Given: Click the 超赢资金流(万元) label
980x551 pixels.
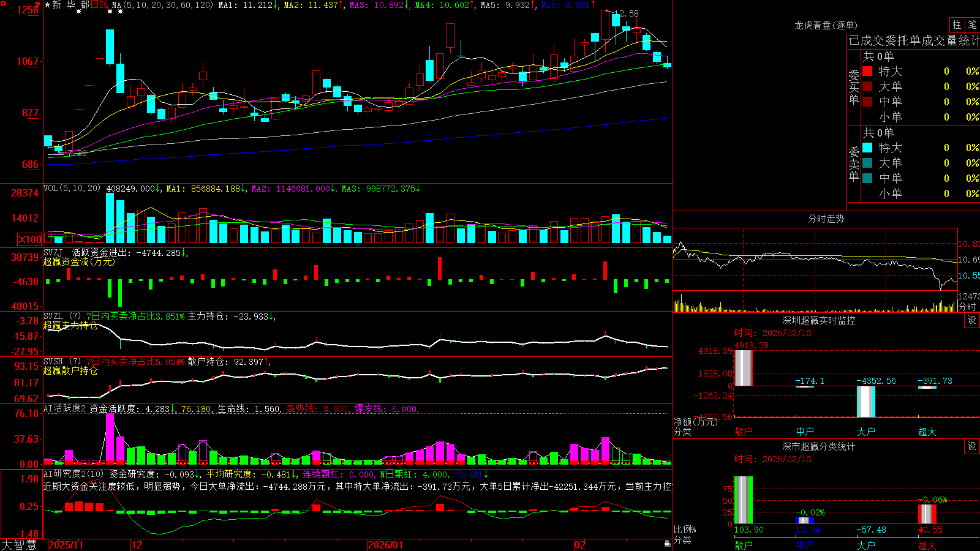Looking at the screenshot, I should coord(79,261).
